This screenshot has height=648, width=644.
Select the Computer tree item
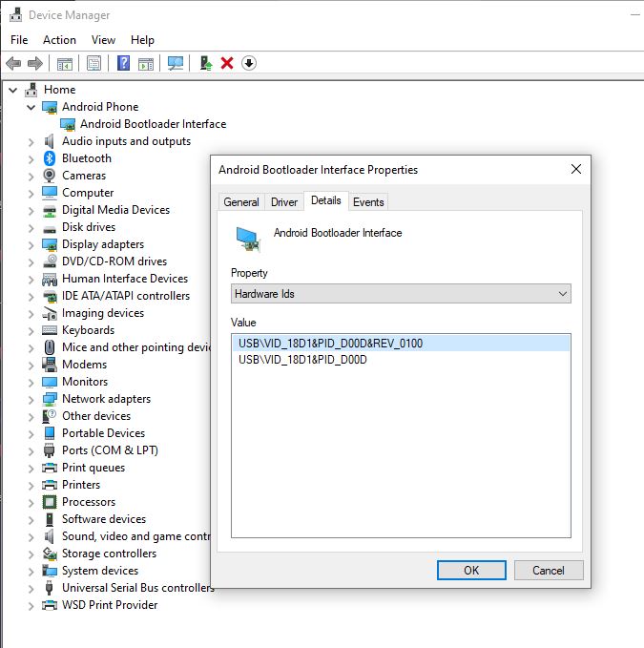[88, 193]
